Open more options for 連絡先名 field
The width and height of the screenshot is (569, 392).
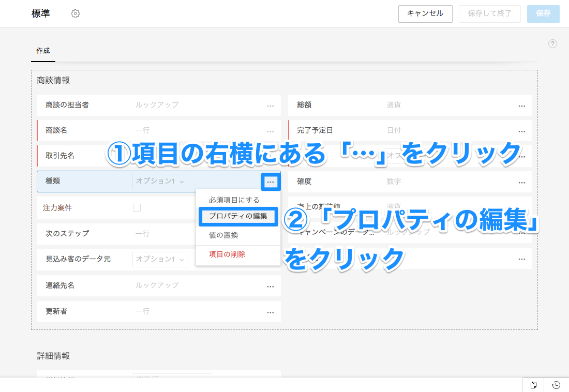(x=271, y=287)
